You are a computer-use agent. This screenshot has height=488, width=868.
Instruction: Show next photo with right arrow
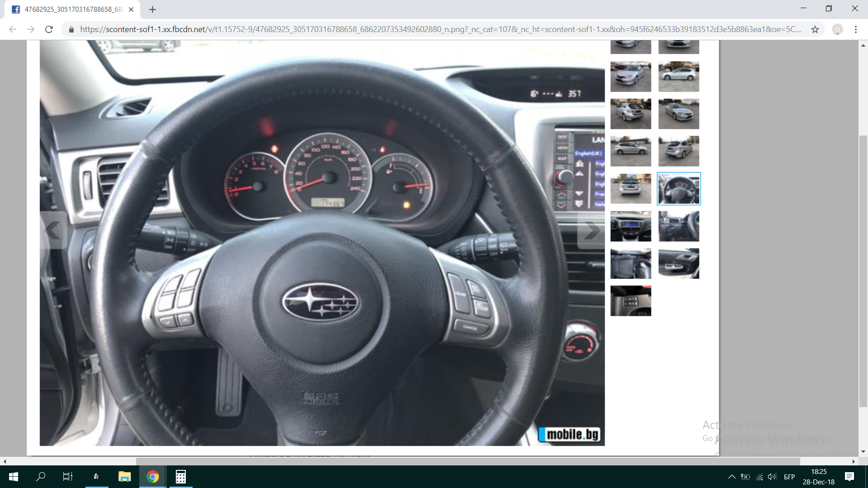[591, 230]
